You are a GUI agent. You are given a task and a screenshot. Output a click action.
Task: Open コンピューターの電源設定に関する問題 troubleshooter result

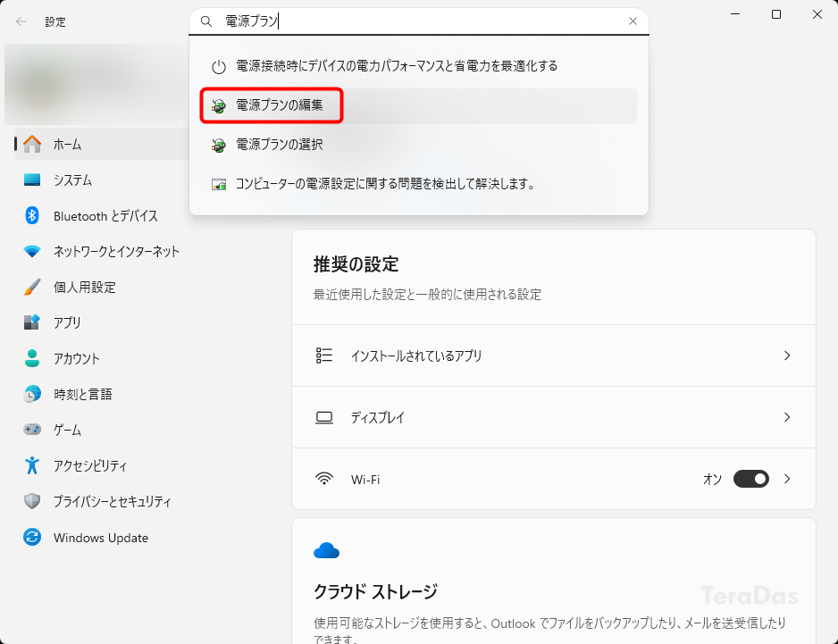click(419, 184)
